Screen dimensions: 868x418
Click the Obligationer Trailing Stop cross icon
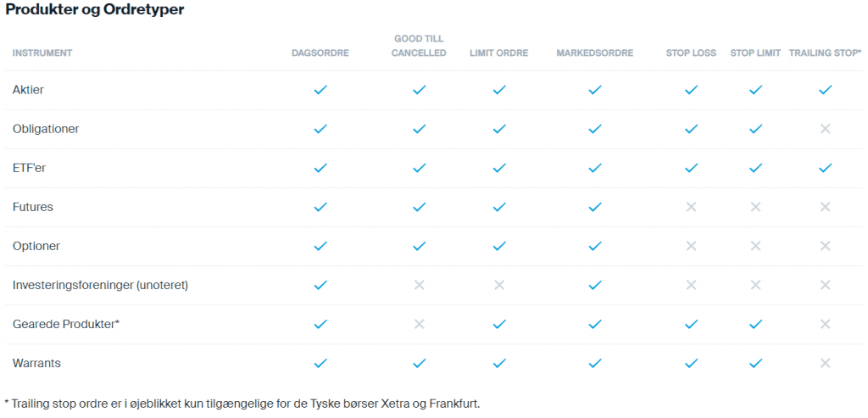tap(825, 129)
